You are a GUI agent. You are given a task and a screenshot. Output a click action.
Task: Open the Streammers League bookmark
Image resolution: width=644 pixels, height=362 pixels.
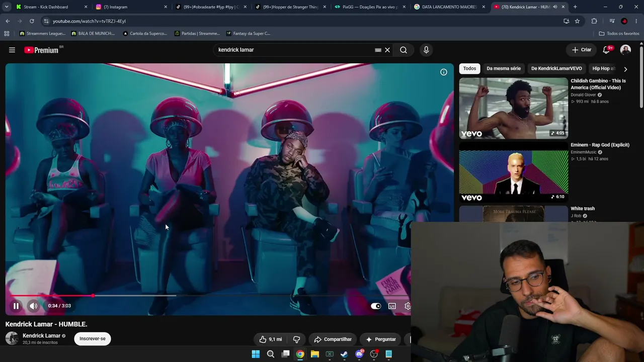point(42,34)
